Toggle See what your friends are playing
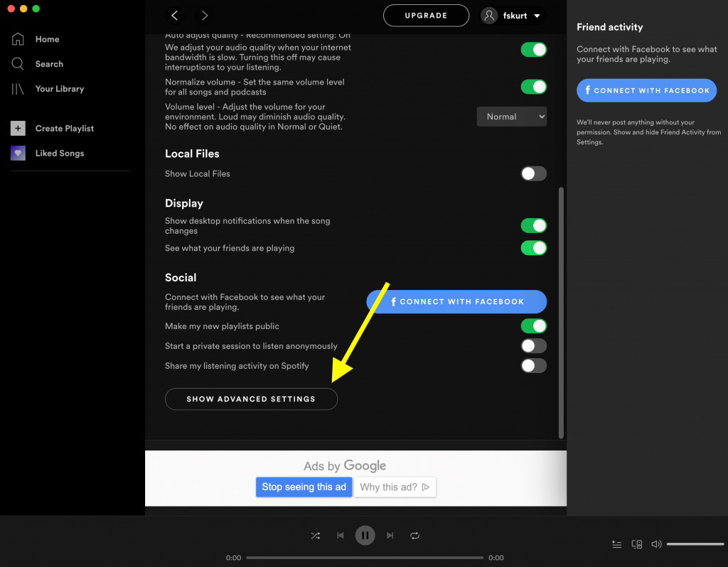Image resolution: width=728 pixels, height=567 pixels. coord(533,248)
